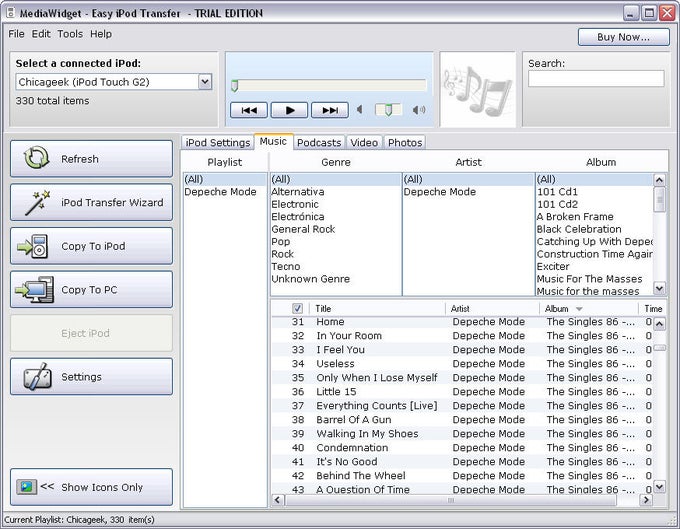Open the Settings button
The width and height of the screenshot is (680, 529).
click(92, 376)
